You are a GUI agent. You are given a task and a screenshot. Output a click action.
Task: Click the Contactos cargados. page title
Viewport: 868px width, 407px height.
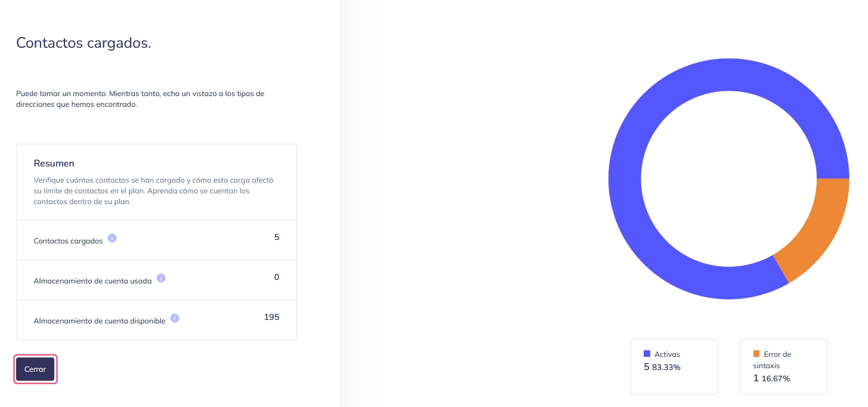[x=84, y=43]
